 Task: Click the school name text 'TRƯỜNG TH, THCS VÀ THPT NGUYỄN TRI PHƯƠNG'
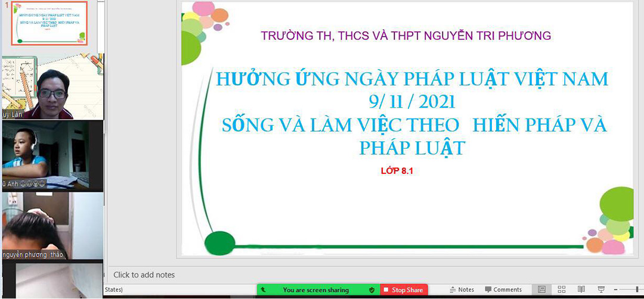click(x=406, y=36)
